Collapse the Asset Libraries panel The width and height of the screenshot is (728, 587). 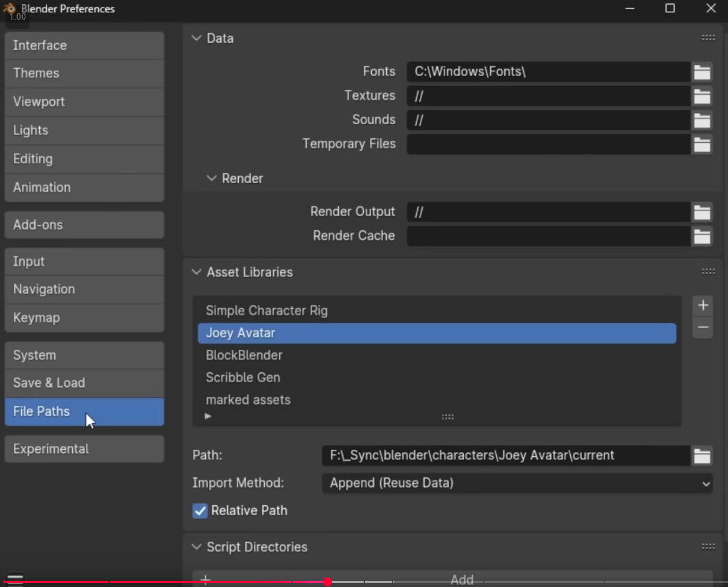click(197, 272)
